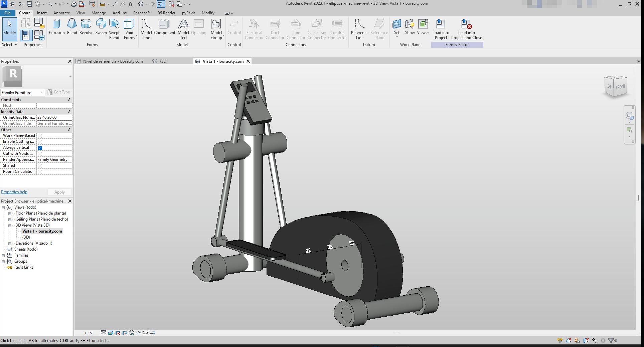Screen dimensions: 644x347
Task: Click the Edit Type button
Action: coord(59,92)
